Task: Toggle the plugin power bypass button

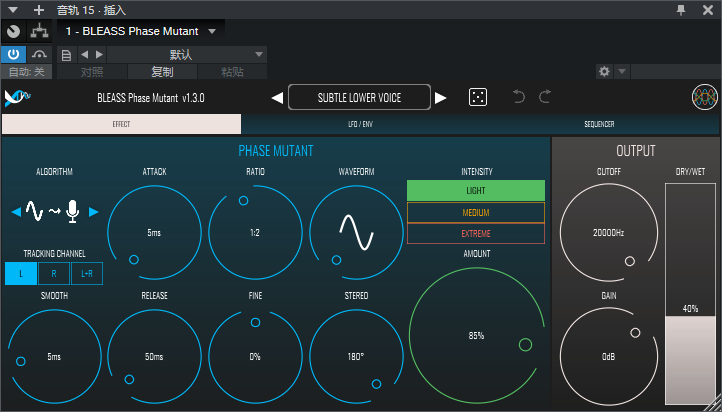Action: (13, 54)
